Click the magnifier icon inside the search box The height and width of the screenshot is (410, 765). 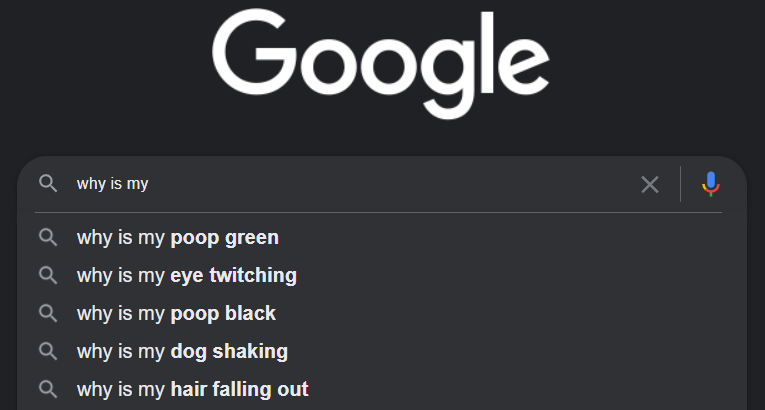pyautogui.click(x=48, y=184)
